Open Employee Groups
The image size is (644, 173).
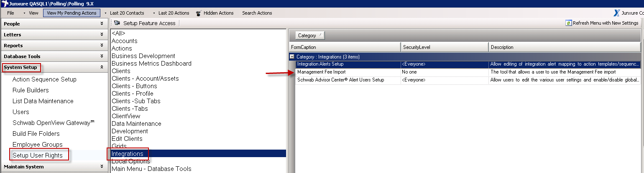37,145
